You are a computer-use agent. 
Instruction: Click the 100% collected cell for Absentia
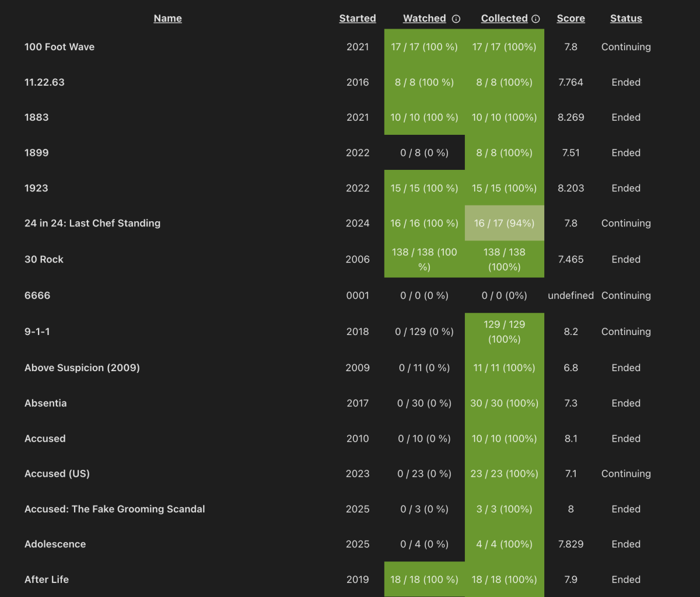click(x=504, y=403)
